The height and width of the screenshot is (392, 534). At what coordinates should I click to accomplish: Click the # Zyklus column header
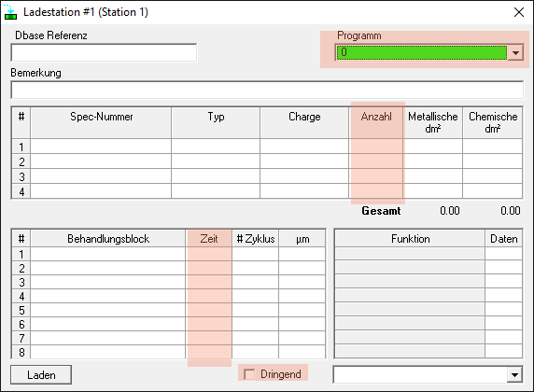click(256, 238)
